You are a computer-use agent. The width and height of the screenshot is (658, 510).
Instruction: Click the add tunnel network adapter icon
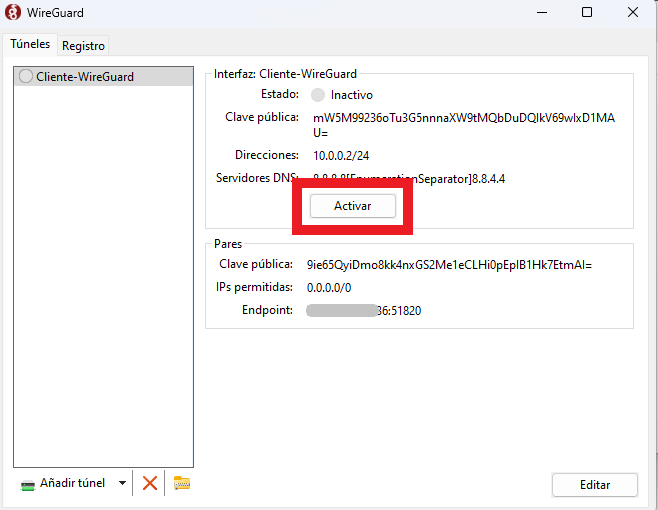(28, 485)
